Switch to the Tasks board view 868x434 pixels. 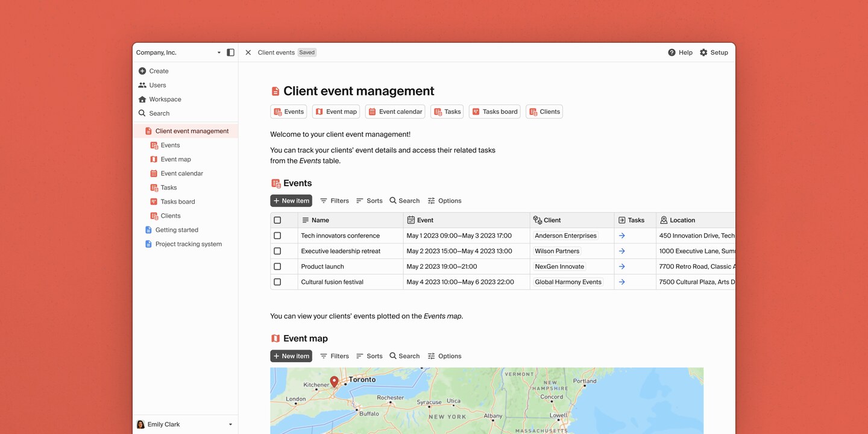(x=494, y=112)
